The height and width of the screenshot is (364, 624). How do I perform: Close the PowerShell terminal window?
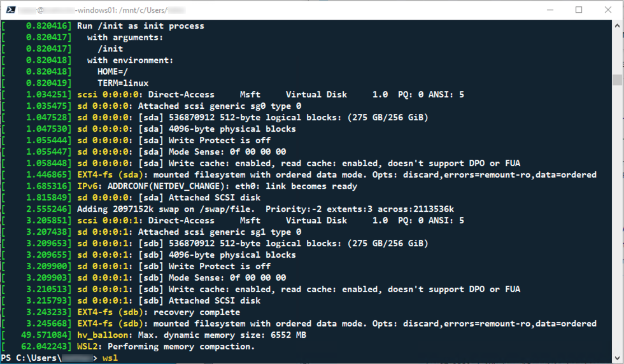tap(608, 10)
